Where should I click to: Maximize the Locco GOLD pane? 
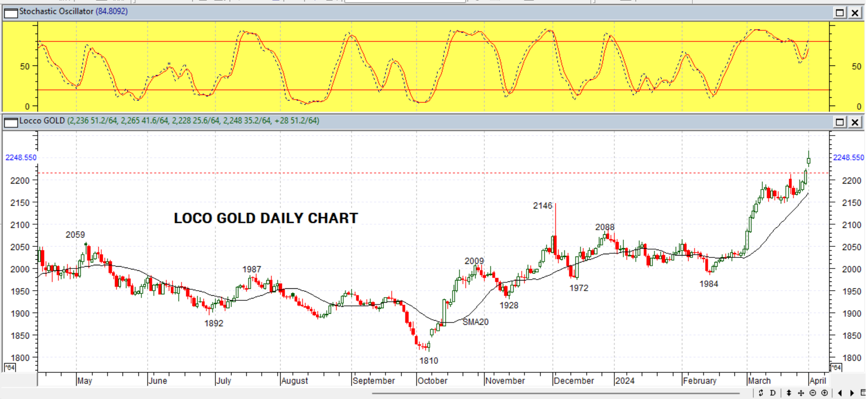[x=840, y=122]
